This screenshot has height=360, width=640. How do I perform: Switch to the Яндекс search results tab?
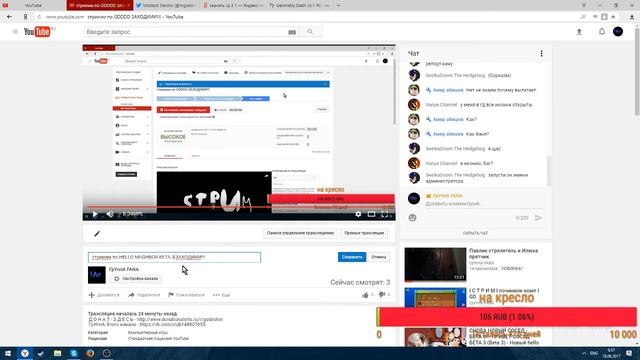pyautogui.click(x=233, y=5)
